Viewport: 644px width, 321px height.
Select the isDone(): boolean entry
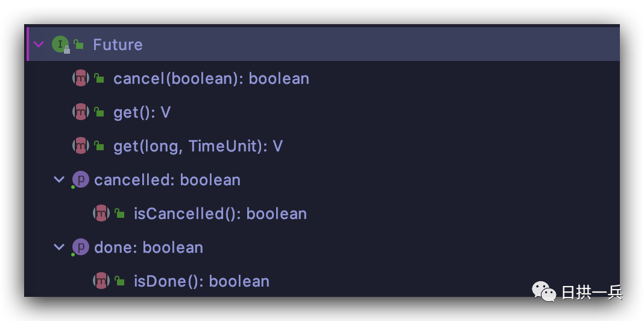(x=201, y=281)
